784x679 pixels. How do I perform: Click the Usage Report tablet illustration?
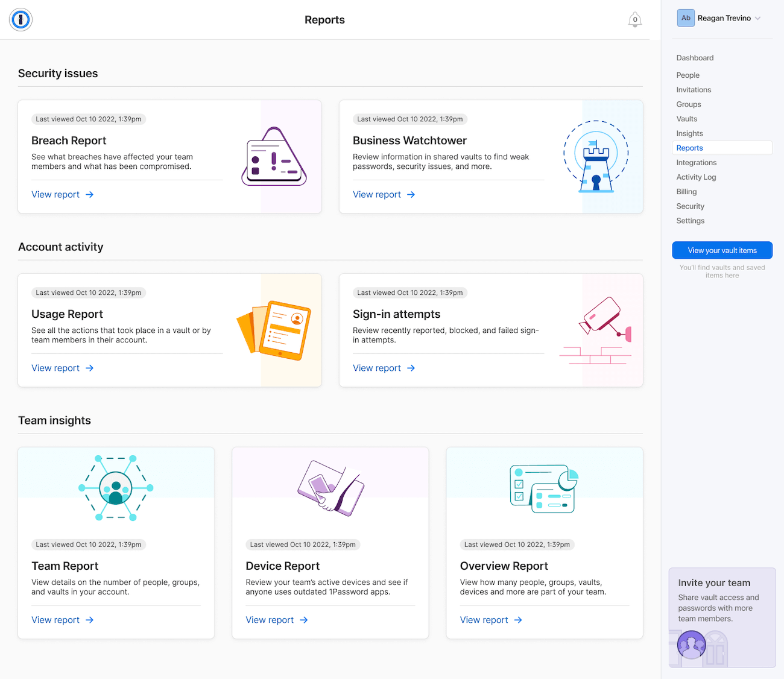click(274, 329)
